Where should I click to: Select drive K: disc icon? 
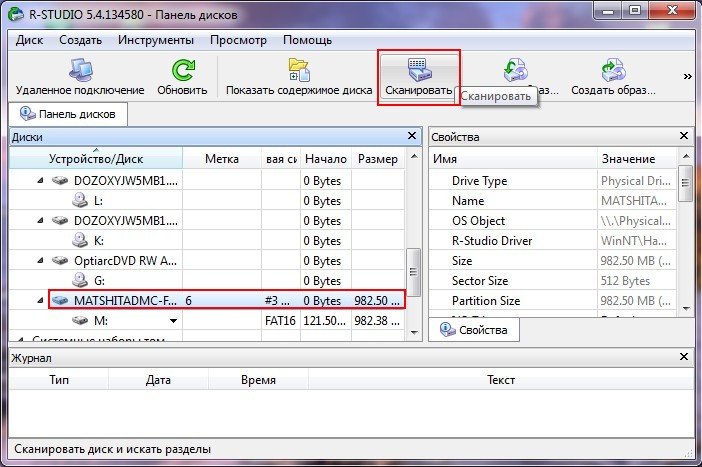pos(80,240)
